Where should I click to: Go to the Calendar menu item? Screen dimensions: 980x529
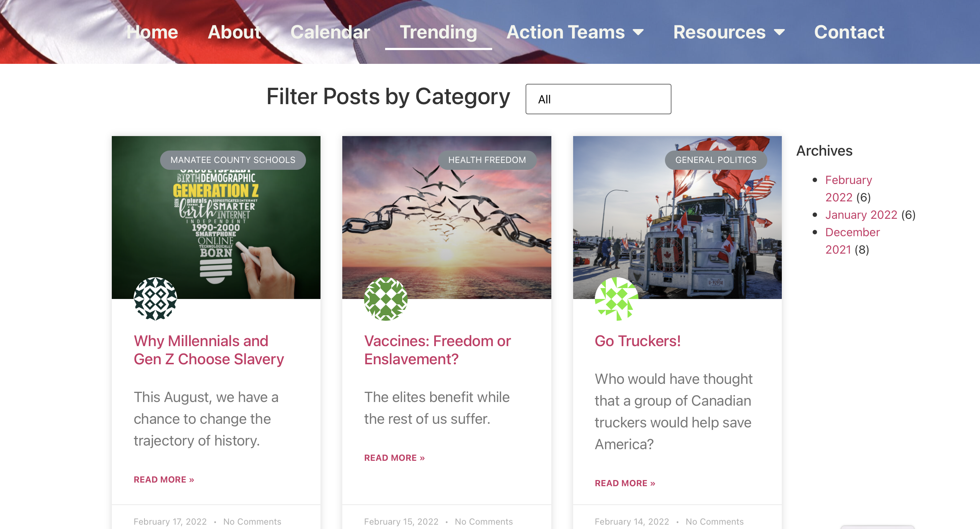[x=330, y=32]
